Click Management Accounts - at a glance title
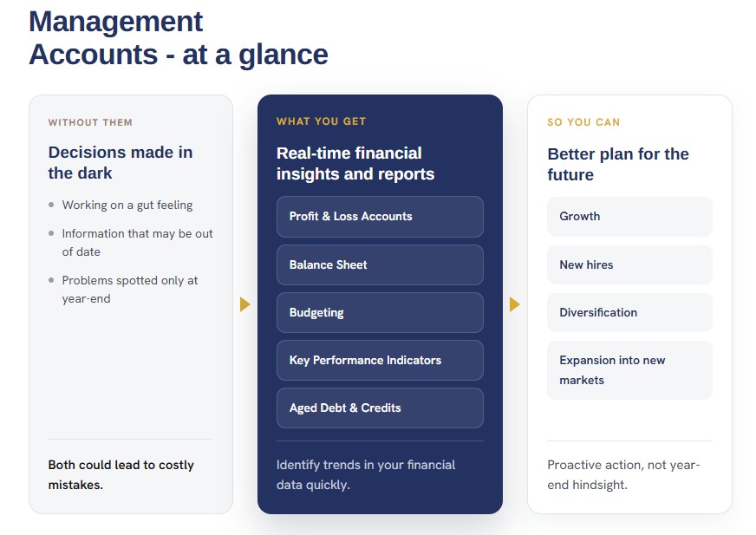Image resolution: width=756 pixels, height=535 pixels. pos(179,37)
